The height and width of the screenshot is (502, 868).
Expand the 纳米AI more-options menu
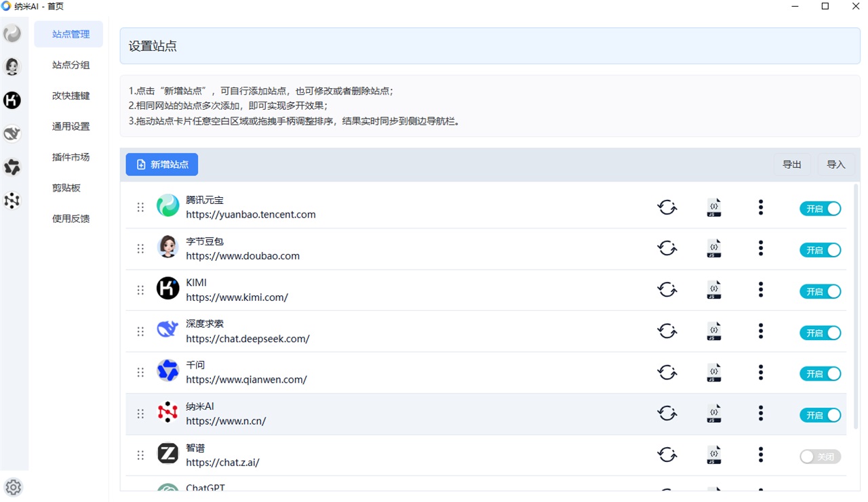[x=761, y=414]
